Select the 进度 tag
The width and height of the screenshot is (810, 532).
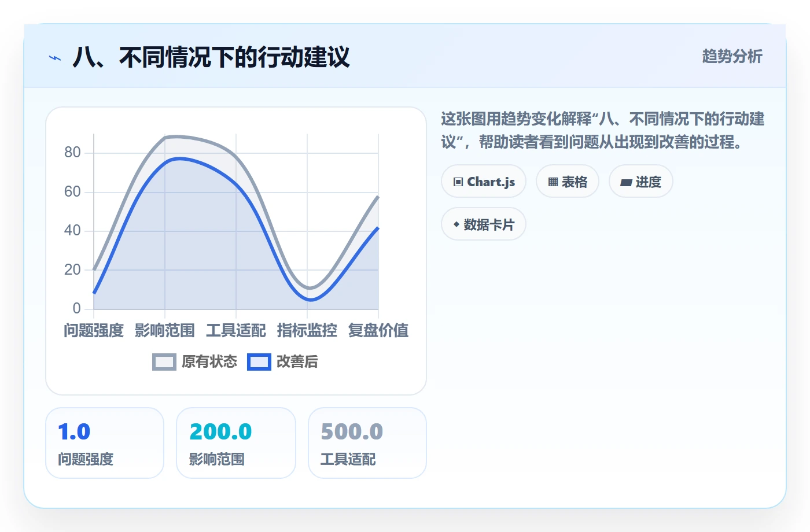(641, 182)
